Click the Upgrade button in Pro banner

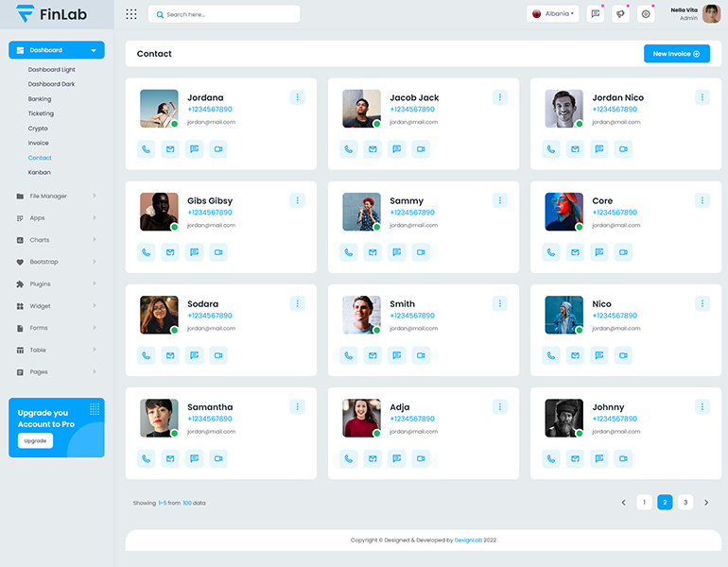pyautogui.click(x=35, y=441)
